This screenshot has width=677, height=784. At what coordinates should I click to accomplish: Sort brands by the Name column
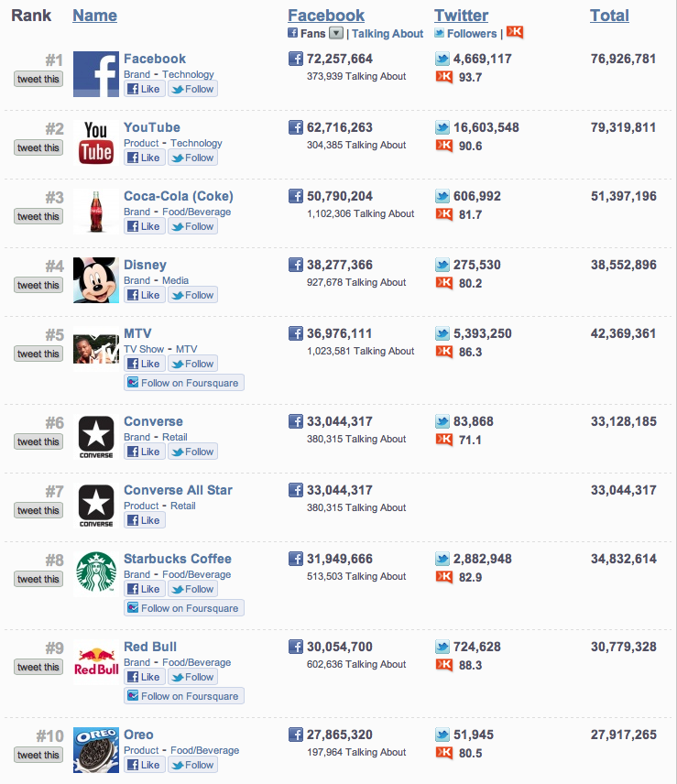(x=94, y=15)
